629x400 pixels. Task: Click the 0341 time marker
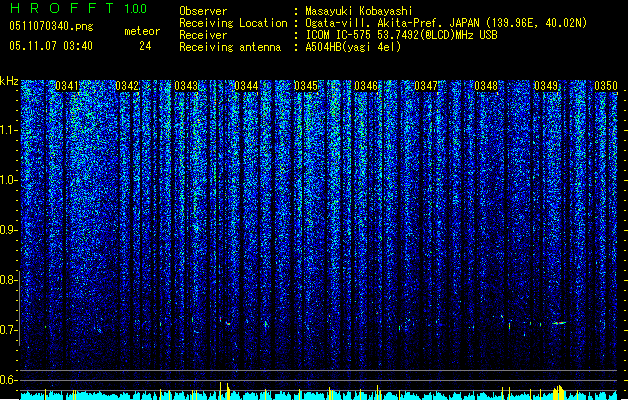point(67,86)
